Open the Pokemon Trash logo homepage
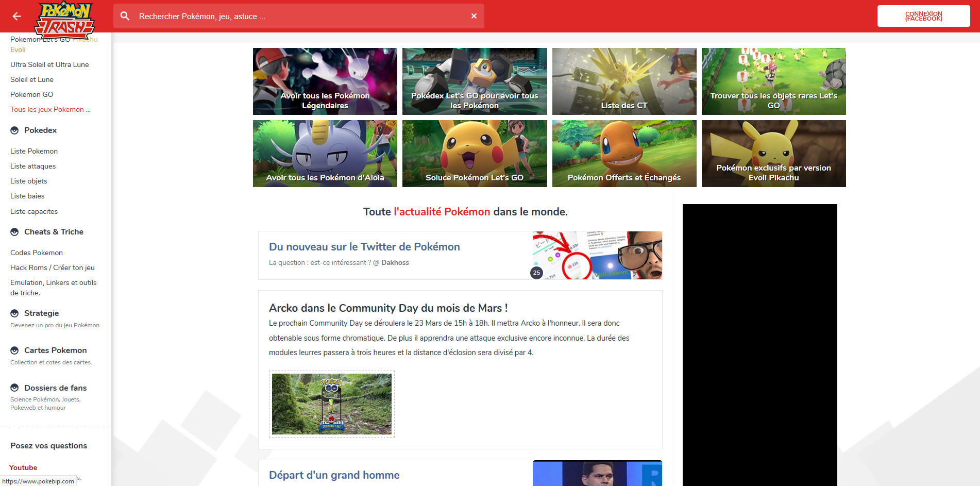The width and height of the screenshot is (980, 486). [x=65, y=20]
